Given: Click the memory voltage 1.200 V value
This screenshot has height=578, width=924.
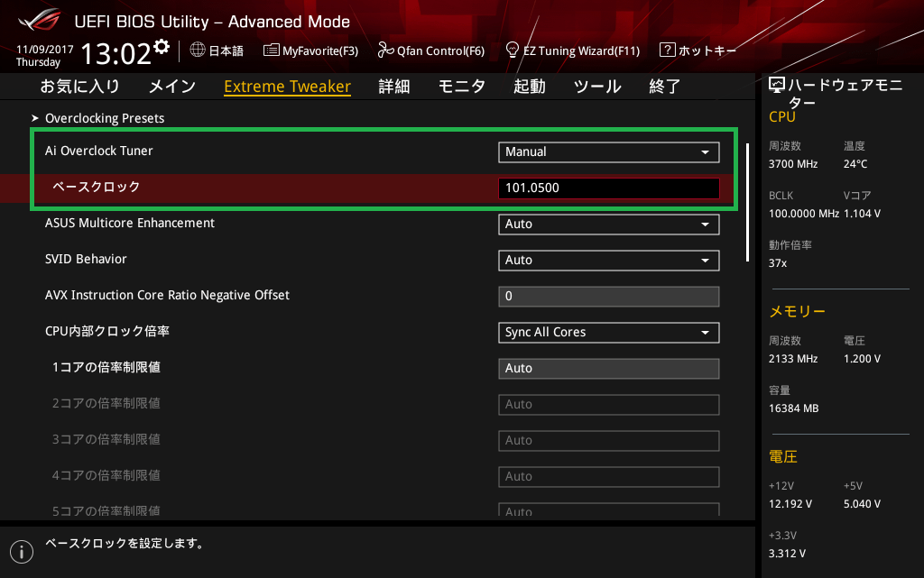Looking at the screenshot, I should tap(862, 359).
